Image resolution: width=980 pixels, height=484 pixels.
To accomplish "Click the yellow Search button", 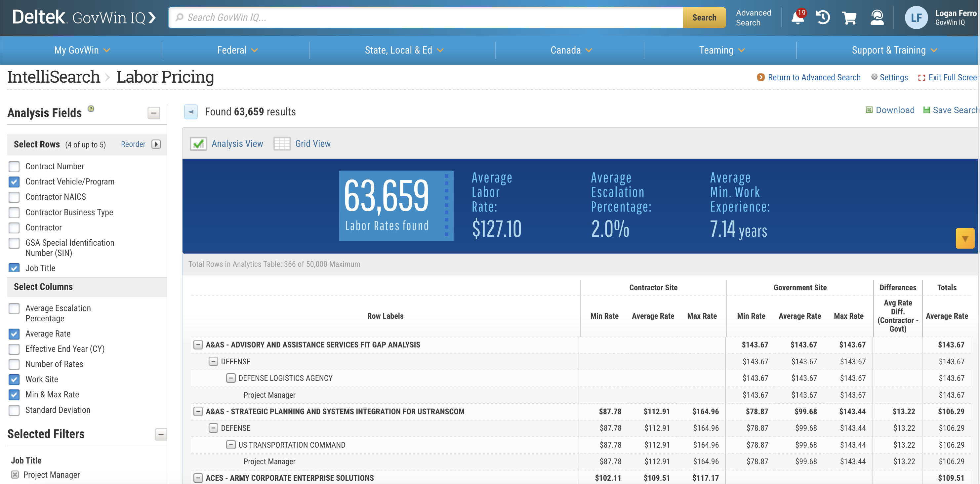I will click(x=704, y=18).
